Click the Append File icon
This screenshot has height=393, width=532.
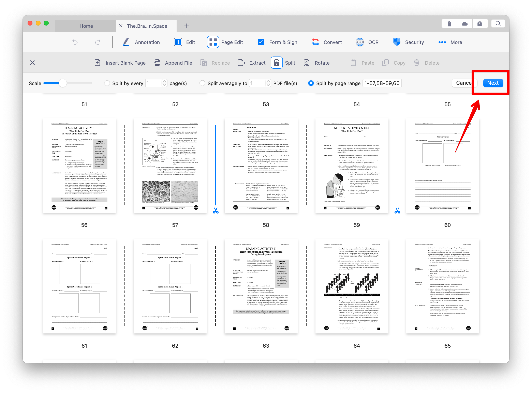point(157,63)
